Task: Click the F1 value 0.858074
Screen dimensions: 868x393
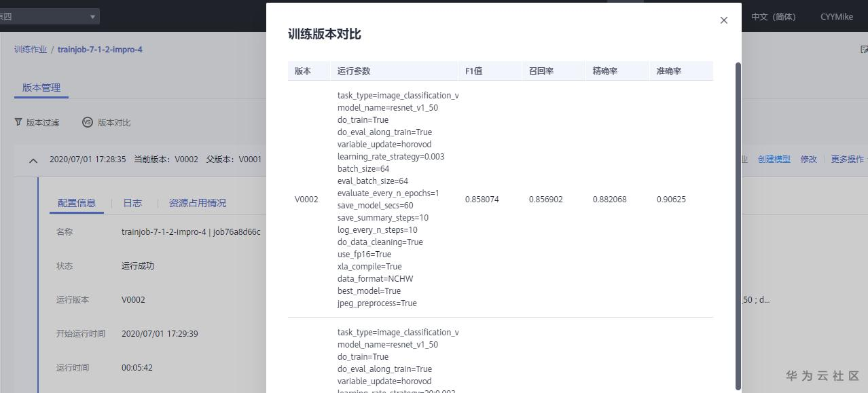Action: tap(482, 200)
